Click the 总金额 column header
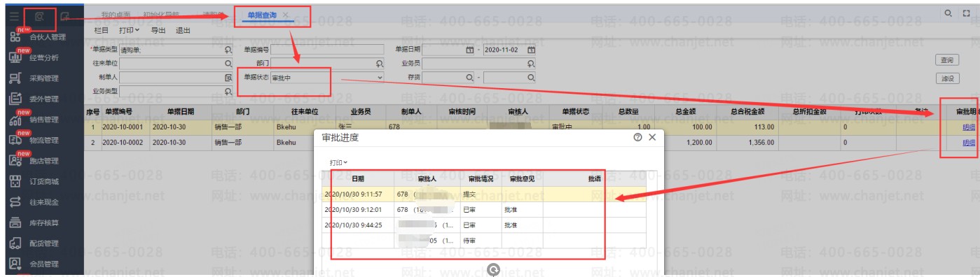 point(686,112)
